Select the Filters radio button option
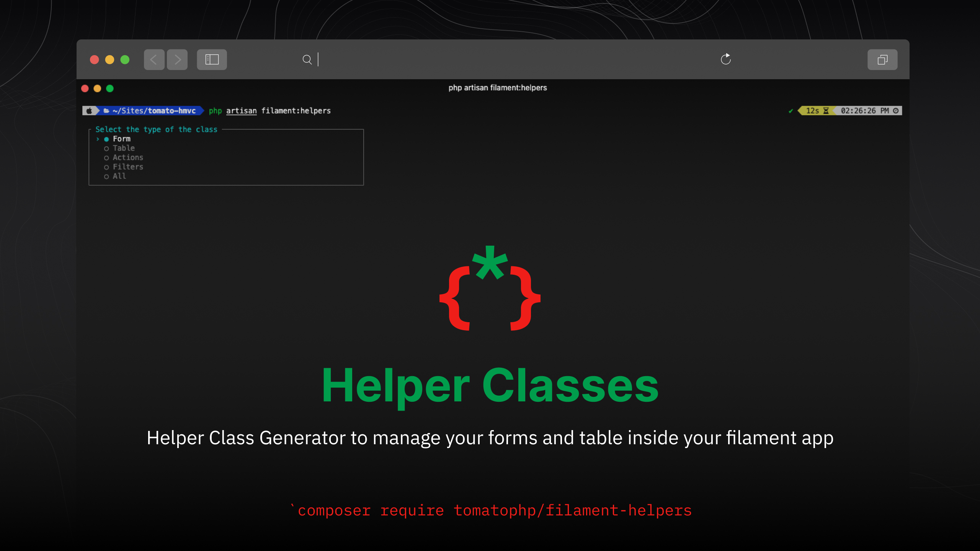The image size is (980, 551). point(107,166)
